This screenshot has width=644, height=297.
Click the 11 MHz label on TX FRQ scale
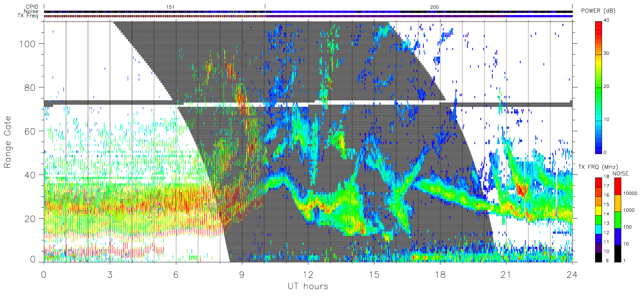[x=606, y=242]
